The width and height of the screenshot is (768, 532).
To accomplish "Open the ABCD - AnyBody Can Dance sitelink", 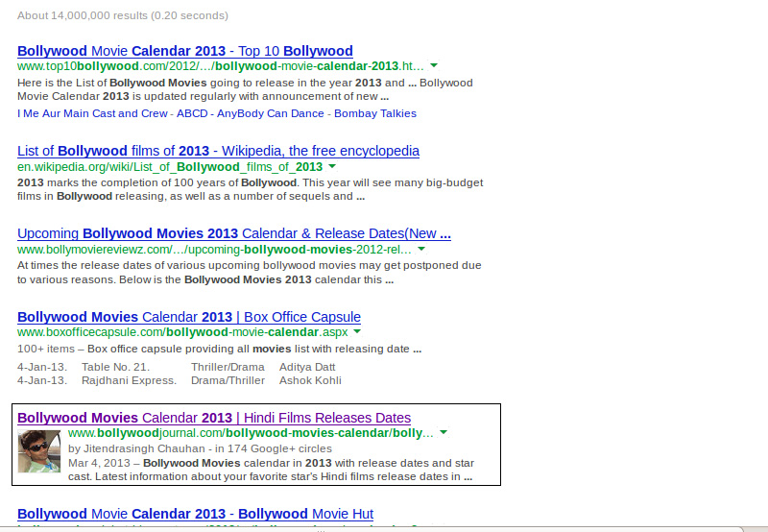I will 251,113.
